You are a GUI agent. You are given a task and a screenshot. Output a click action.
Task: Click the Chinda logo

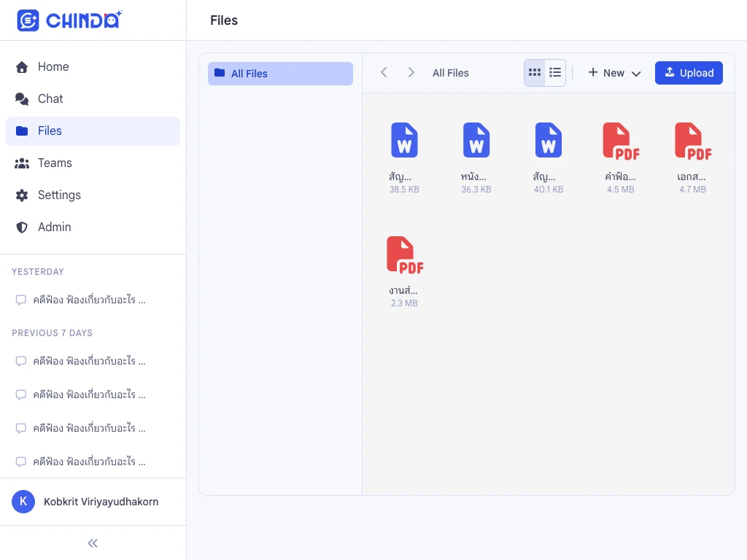69,20
